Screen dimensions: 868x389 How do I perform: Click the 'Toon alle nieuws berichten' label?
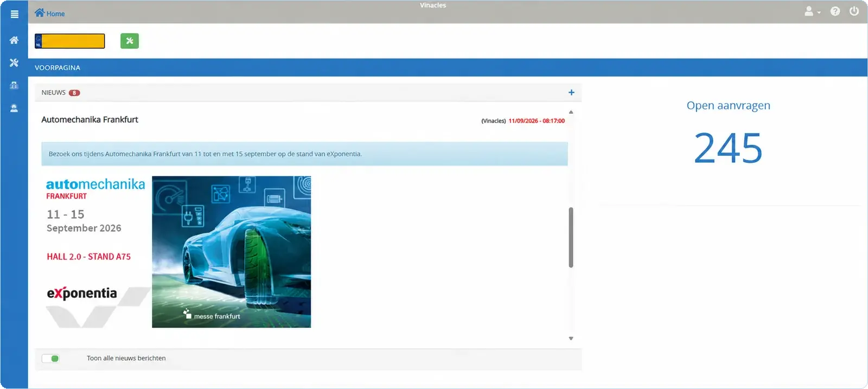click(126, 358)
